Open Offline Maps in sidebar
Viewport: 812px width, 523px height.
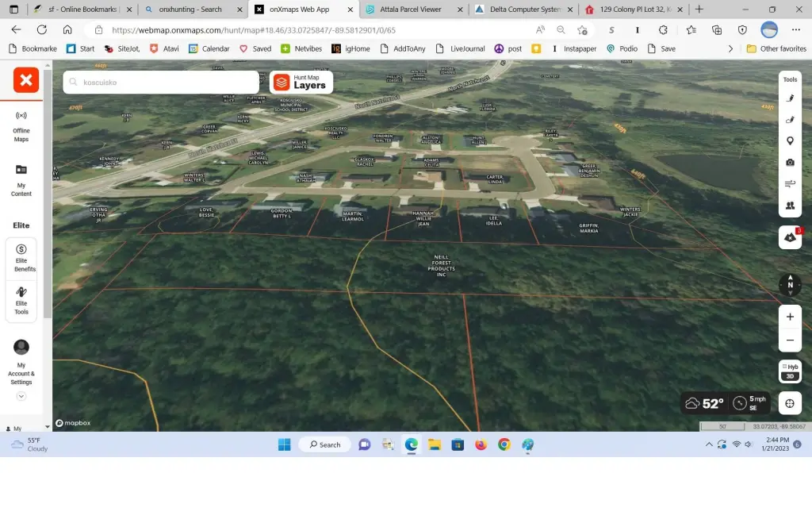tap(21, 125)
